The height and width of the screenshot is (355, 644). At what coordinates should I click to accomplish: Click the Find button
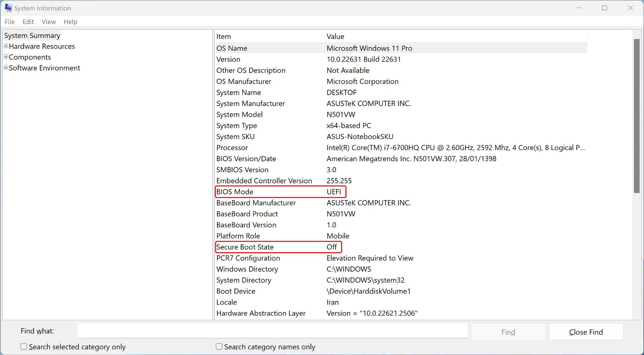pyautogui.click(x=508, y=332)
